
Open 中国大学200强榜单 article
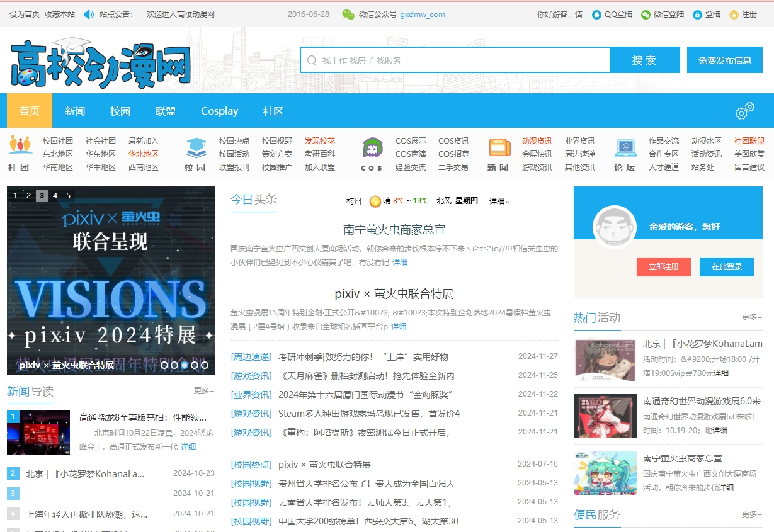coord(368,521)
